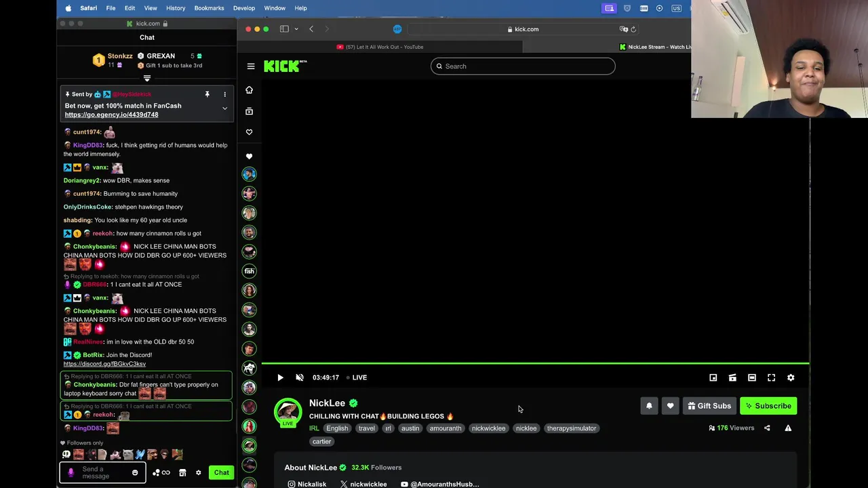Viewport: 868px width, 488px height.
Task: Click the green Subscribe button
Action: click(x=768, y=406)
